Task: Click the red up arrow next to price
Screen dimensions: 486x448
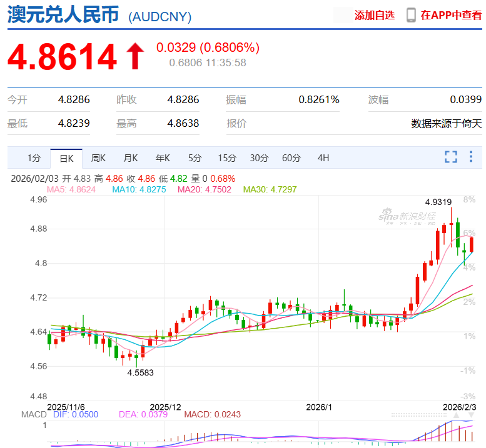Action: [x=136, y=56]
